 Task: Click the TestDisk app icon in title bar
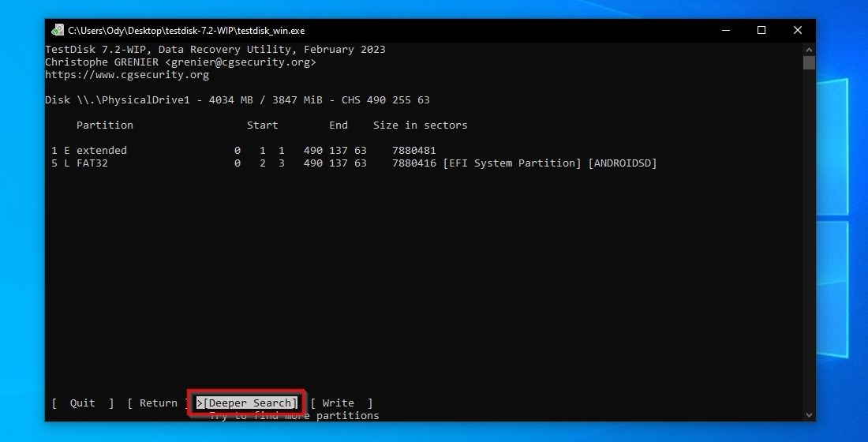(57, 31)
